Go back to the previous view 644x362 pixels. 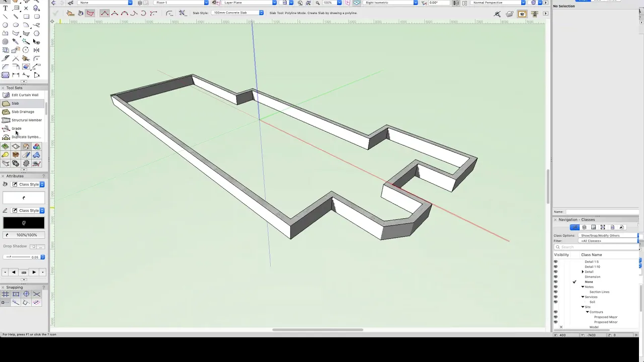pos(53,3)
